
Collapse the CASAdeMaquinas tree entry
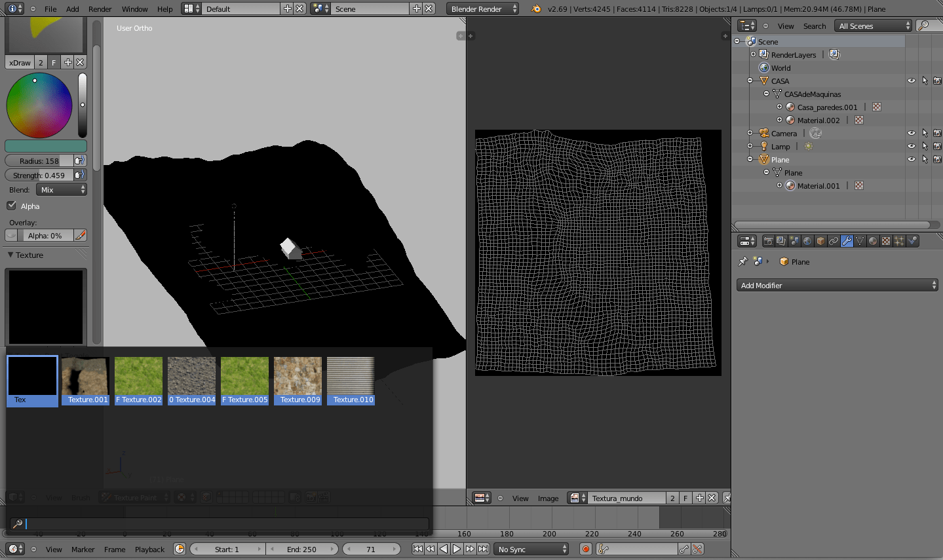[765, 94]
